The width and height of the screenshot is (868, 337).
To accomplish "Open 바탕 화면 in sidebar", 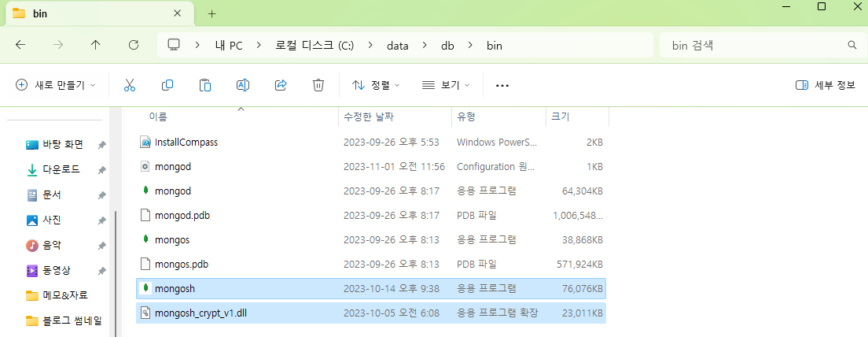I will click(63, 145).
